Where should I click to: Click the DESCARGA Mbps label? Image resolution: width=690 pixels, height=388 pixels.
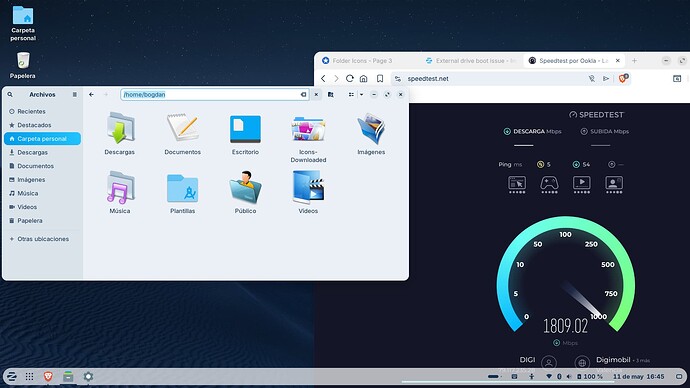pyautogui.click(x=532, y=131)
